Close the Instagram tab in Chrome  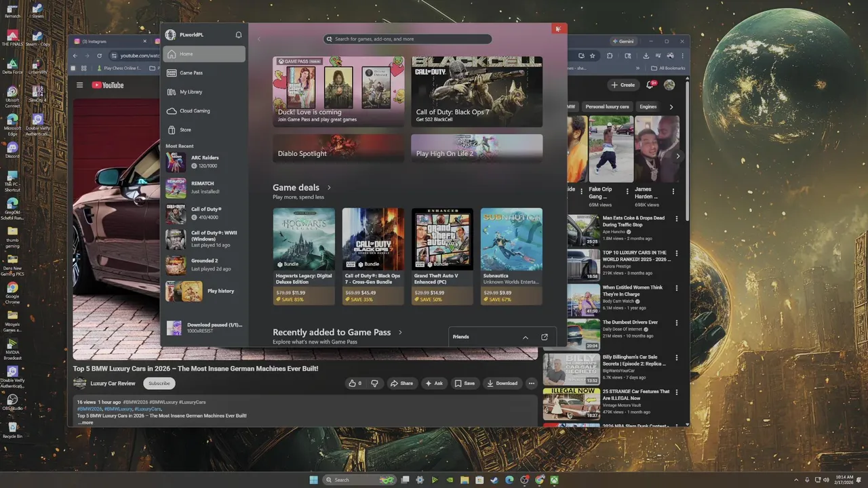click(144, 41)
